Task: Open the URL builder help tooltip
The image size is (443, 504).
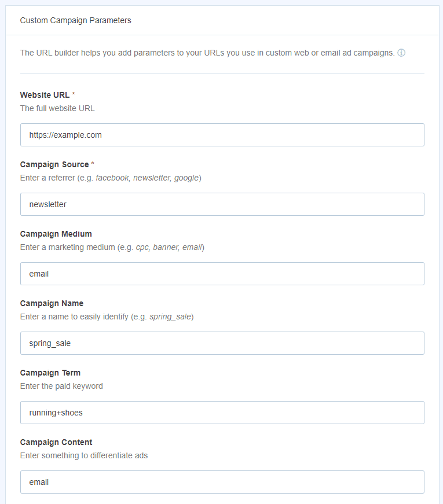Action: coord(402,53)
